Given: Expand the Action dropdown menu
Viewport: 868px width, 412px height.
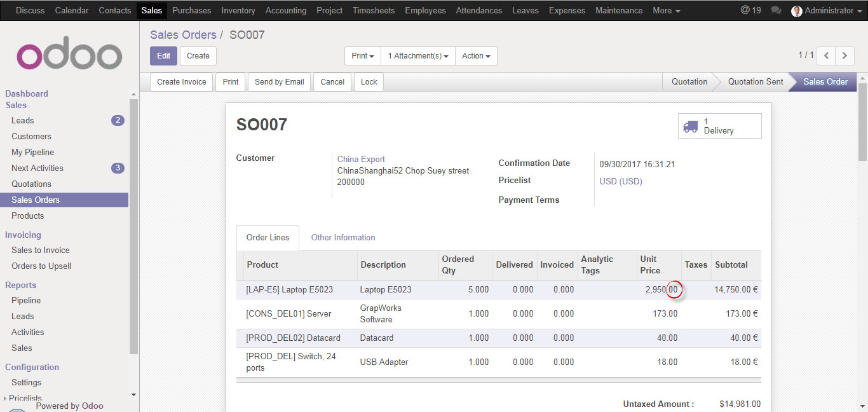Looking at the screenshot, I should tap(476, 56).
